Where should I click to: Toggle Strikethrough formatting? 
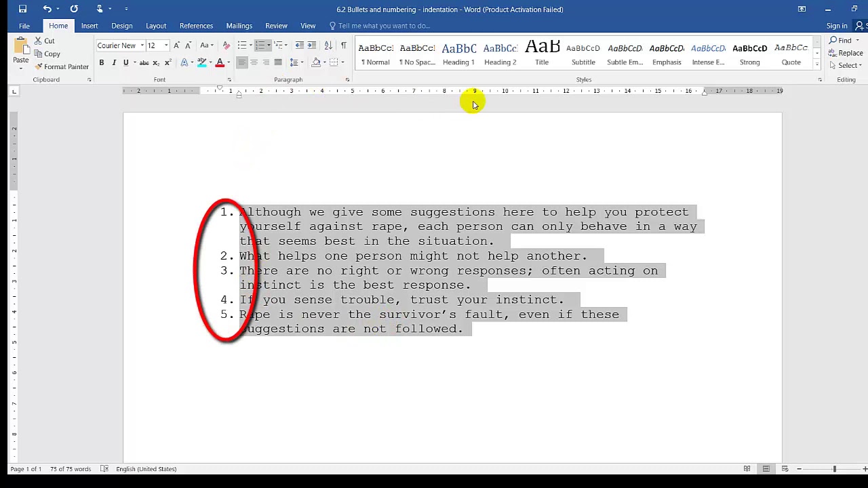coord(144,62)
